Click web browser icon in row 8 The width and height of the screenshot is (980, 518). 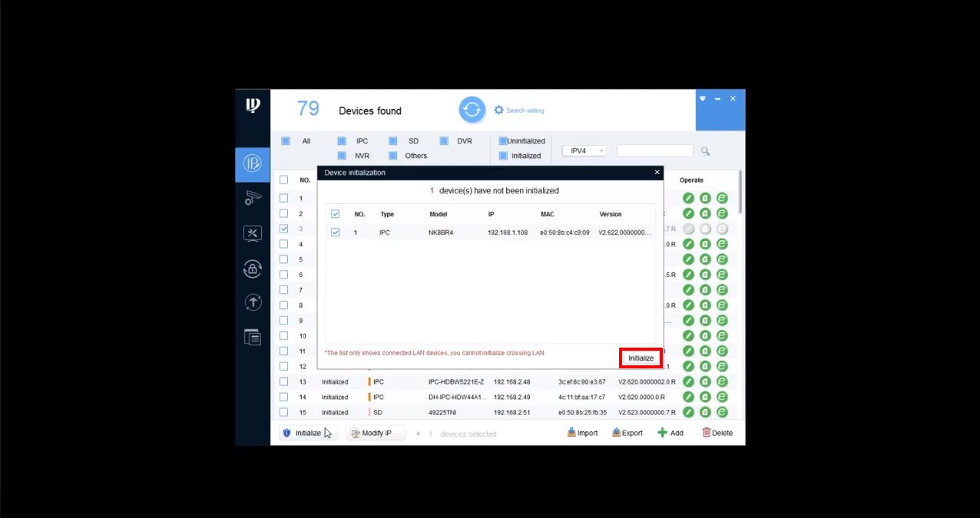[722, 305]
